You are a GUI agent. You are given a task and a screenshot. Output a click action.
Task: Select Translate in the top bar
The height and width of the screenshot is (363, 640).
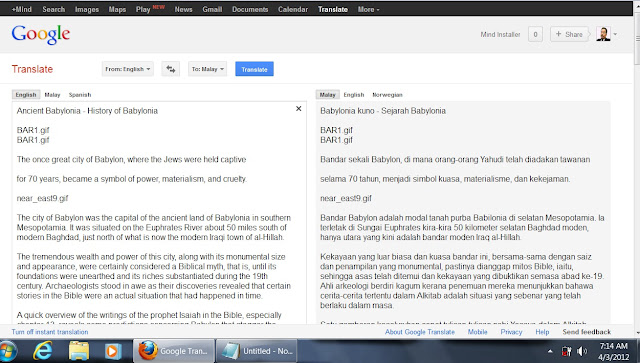pos(333,9)
